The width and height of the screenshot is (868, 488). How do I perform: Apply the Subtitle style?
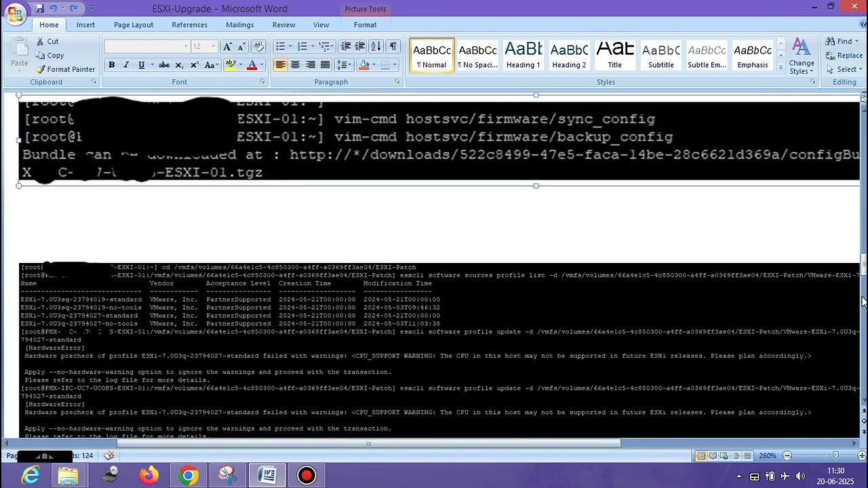coord(660,55)
